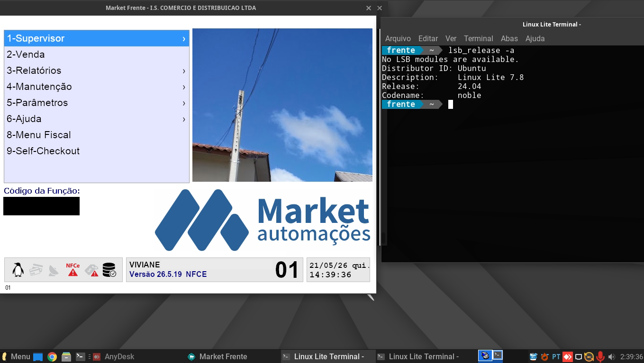Click the time 14:39:36 in Market Frente
Screen dimensions: 644x363
click(x=330, y=275)
